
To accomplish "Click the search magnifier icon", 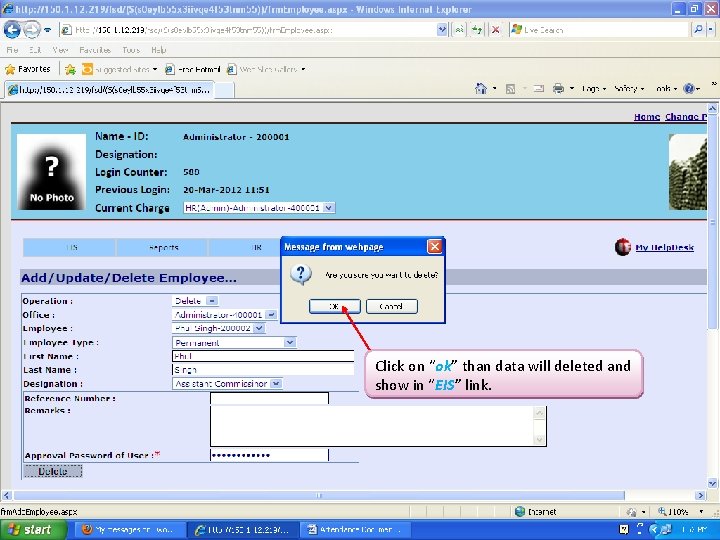I will [x=698, y=30].
